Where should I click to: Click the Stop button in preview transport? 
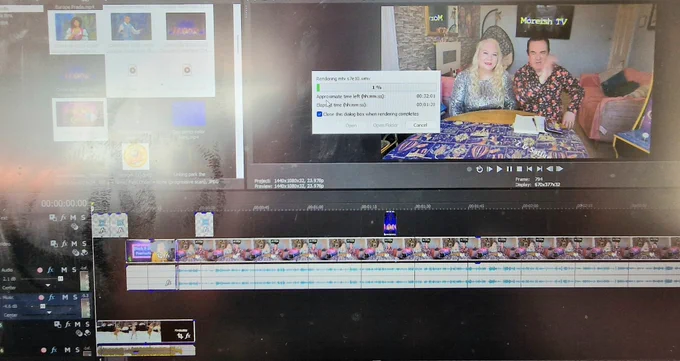pyautogui.click(x=519, y=169)
